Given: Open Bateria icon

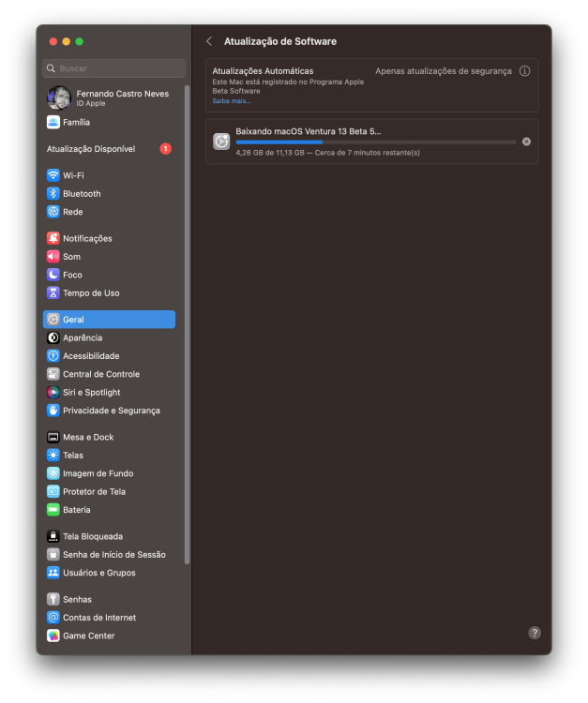Looking at the screenshot, I should pyautogui.click(x=53, y=510).
